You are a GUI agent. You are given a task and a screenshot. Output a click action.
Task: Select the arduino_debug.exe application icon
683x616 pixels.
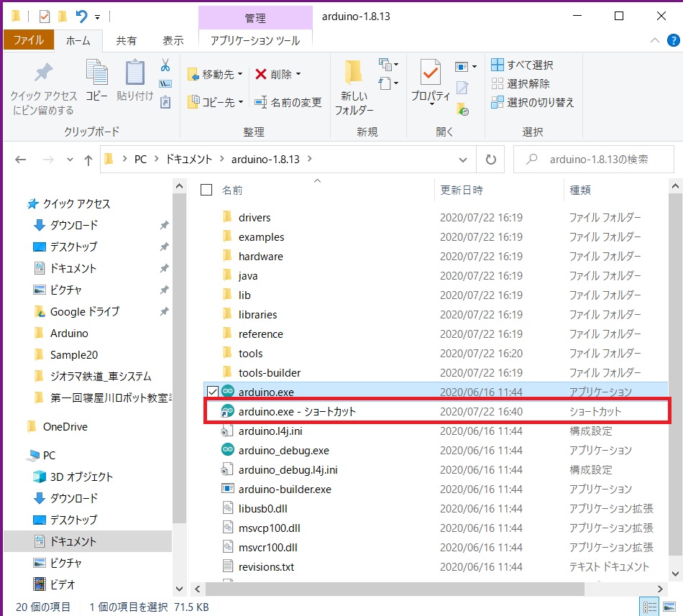point(227,450)
